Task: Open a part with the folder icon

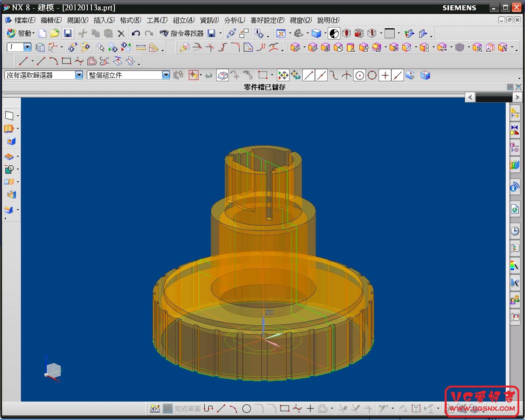Action: click(x=55, y=34)
